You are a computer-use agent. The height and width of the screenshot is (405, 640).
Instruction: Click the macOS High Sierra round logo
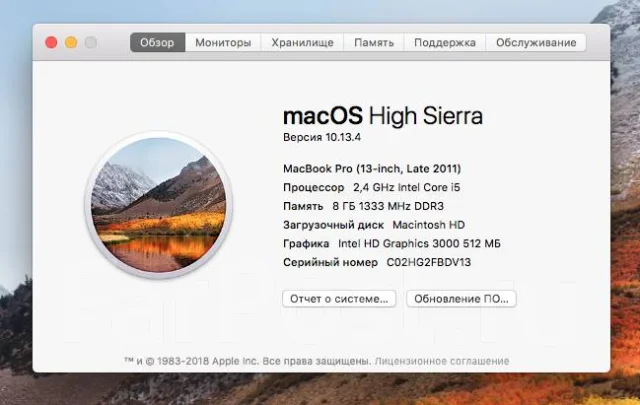coord(158,205)
